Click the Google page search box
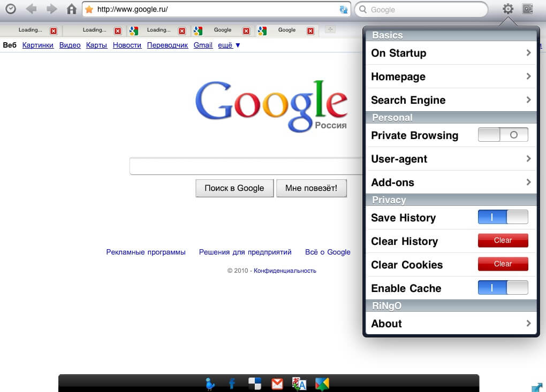 point(246,166)
